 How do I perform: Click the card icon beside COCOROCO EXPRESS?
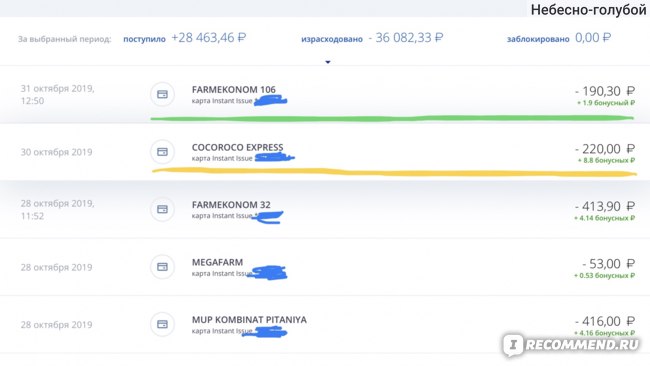pos(162,152)
